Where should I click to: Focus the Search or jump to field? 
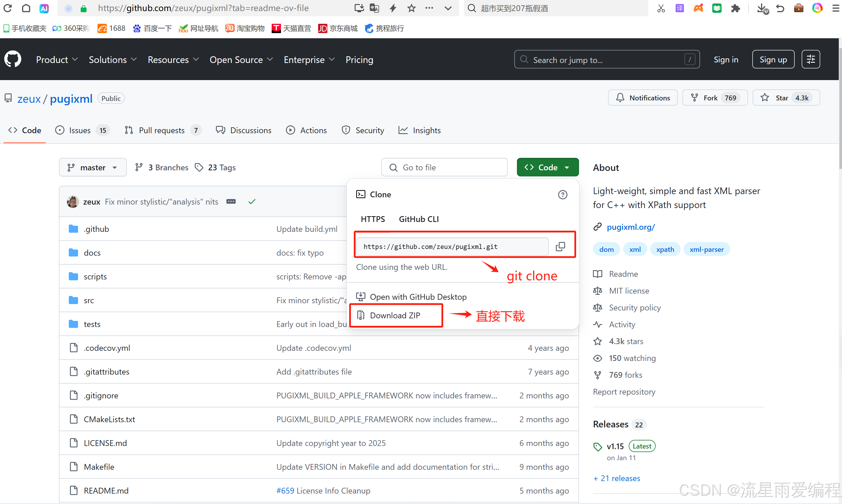(607, 59)
